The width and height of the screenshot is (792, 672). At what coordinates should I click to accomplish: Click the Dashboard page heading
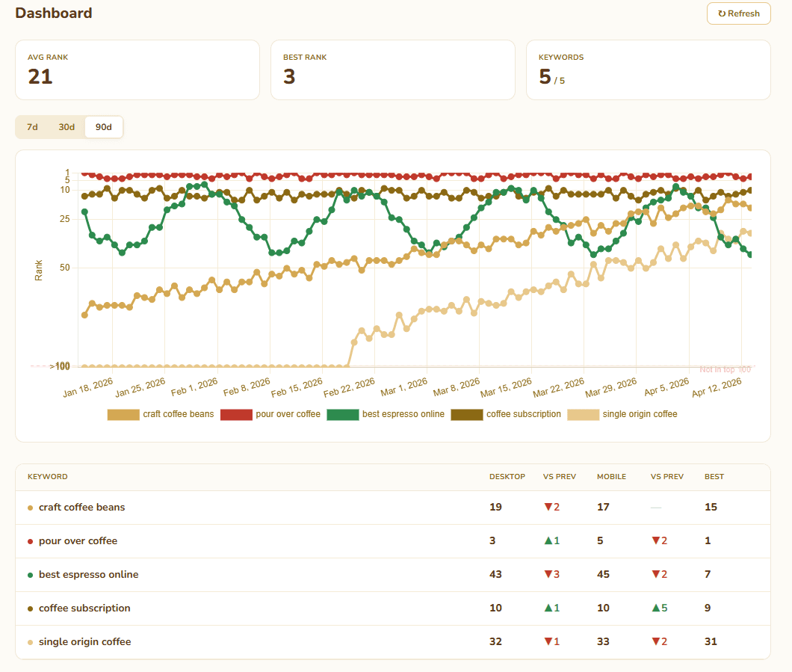(x=54, y=13)
